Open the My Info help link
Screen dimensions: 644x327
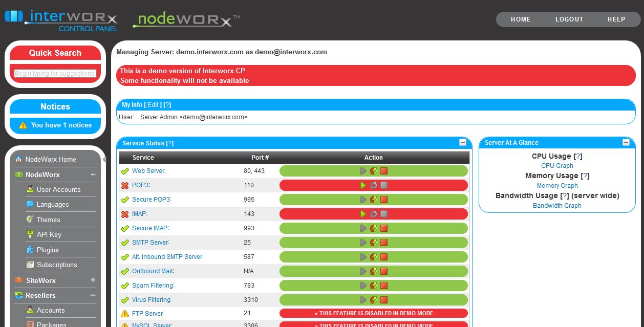tap(167, 105)
